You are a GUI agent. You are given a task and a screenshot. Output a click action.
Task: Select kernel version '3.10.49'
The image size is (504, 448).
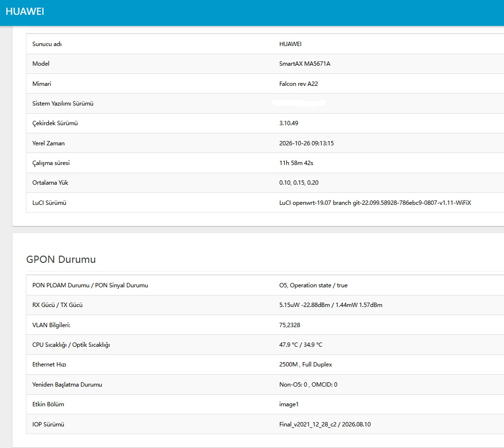tap(288, 123)
